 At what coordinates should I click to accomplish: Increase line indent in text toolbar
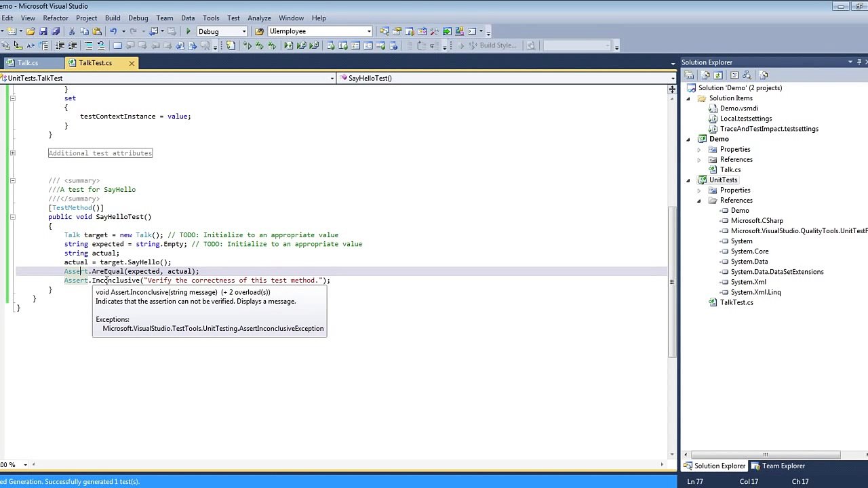coord(72,45)
